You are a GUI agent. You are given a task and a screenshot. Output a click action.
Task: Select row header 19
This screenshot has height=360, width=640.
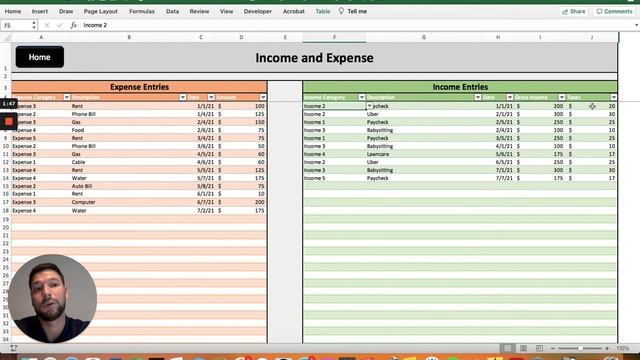(6, 219)
